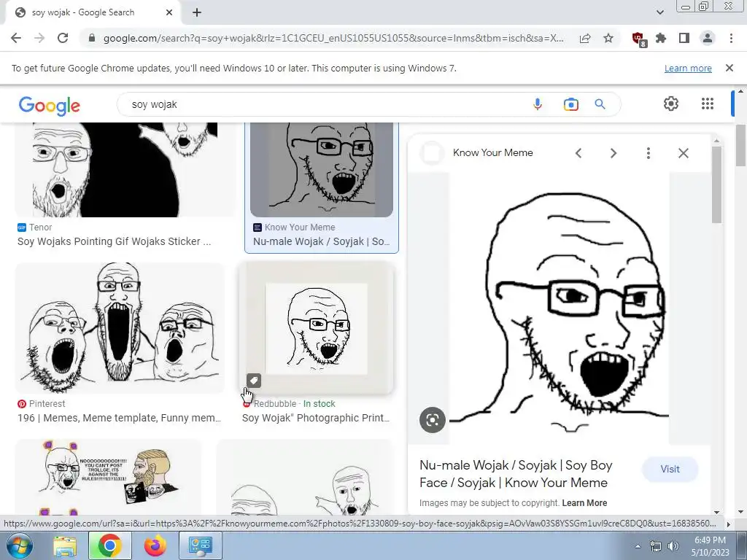This screenshot has height=560, width=747.
Task: Open Google quick settings gear
Action: tap(671, 104)
